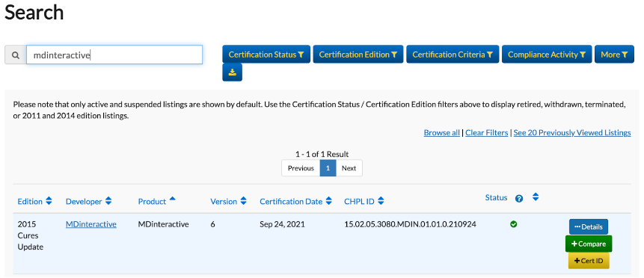Click the green active status checkmark icon

tap(513, 224)
